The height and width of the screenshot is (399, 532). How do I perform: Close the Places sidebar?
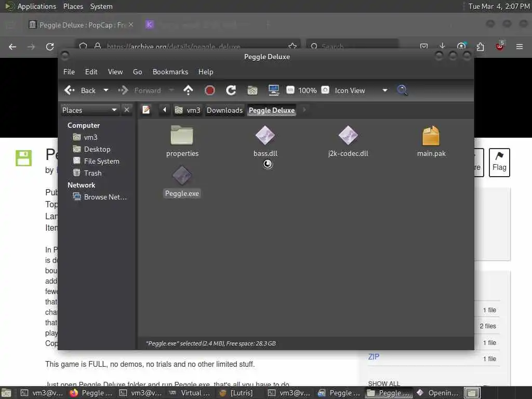point(127,110)
